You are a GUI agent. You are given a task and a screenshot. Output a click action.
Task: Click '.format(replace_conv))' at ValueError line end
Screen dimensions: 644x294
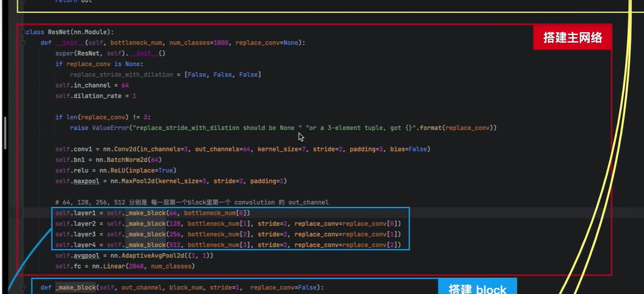click(456, 128)
